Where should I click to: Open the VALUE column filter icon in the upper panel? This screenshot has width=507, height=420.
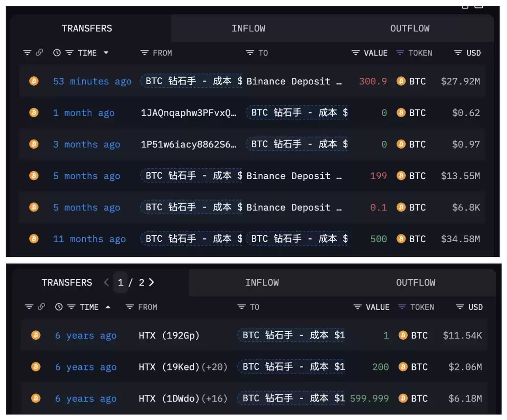point(356,53)
